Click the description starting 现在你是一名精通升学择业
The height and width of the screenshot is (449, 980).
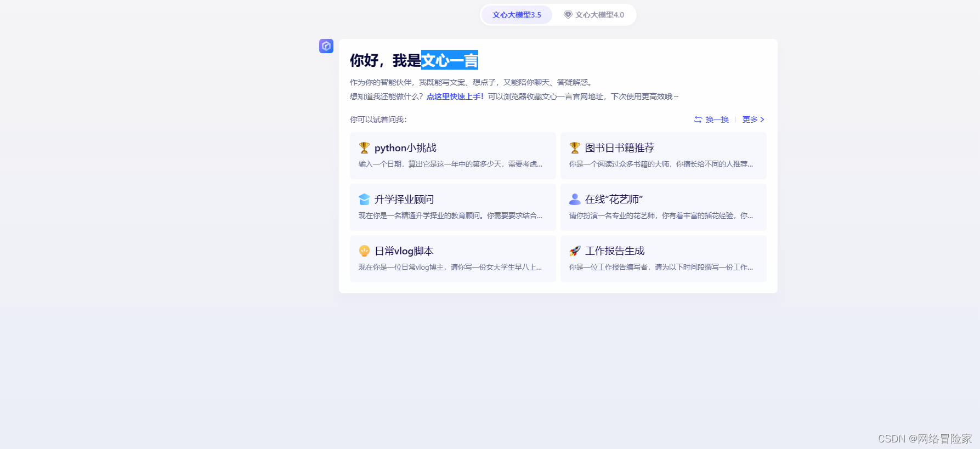[450, 215]
